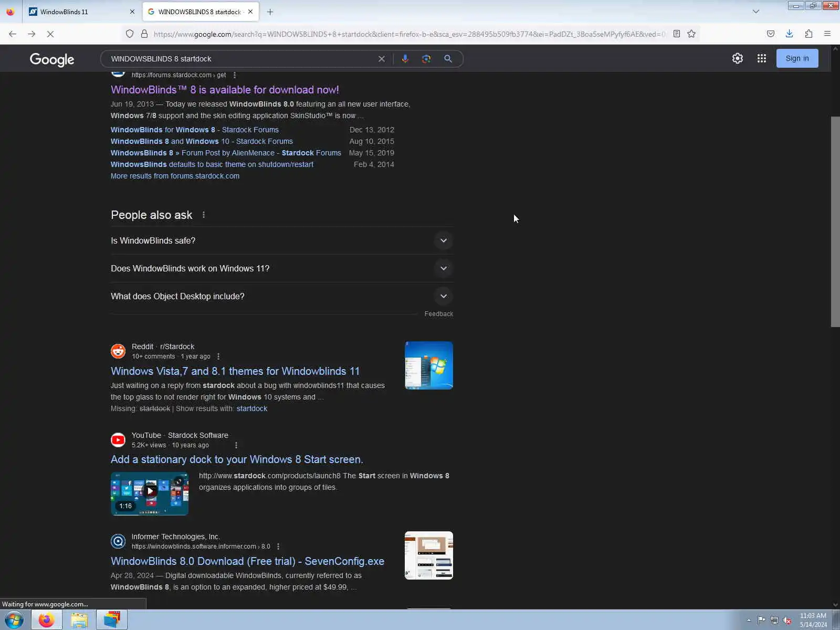Viewport: 840px width, 630px height.
Task: Expand the question Is WindowBlinds safe?
Action: point(282,240)
